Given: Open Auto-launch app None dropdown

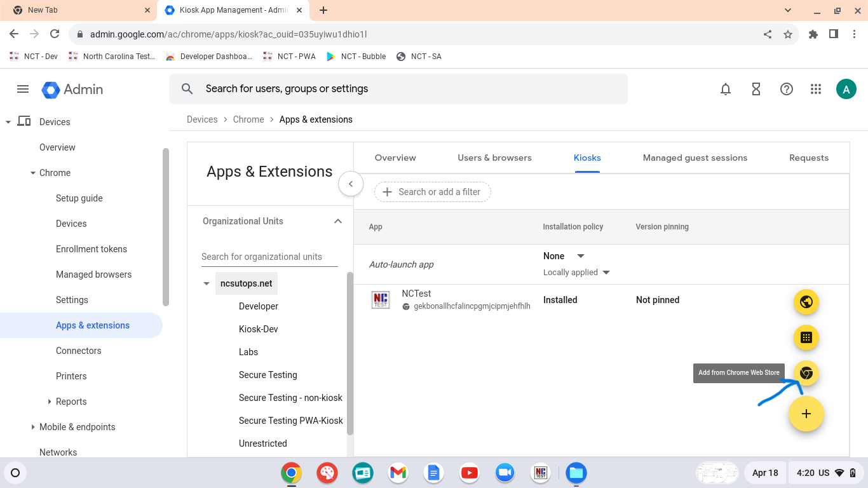Looking at the screenshot, I should click(x=564, y=256).
